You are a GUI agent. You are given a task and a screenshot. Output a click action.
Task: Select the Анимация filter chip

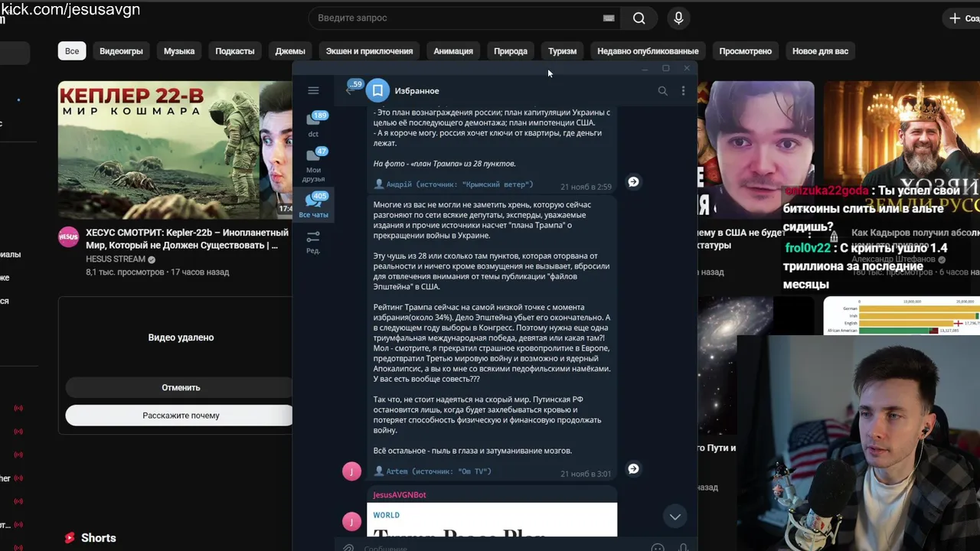[453, 51]
